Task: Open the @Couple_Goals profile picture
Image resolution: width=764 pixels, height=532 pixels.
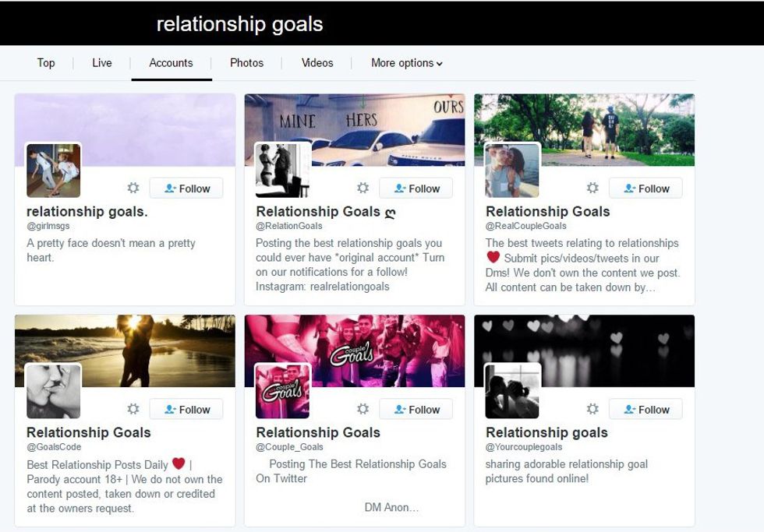Action: (282, 391)
